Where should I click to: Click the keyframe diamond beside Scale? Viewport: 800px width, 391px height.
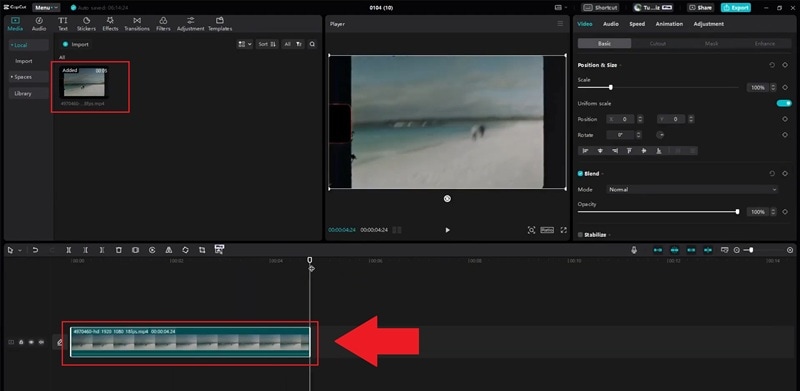coord(785,88)
